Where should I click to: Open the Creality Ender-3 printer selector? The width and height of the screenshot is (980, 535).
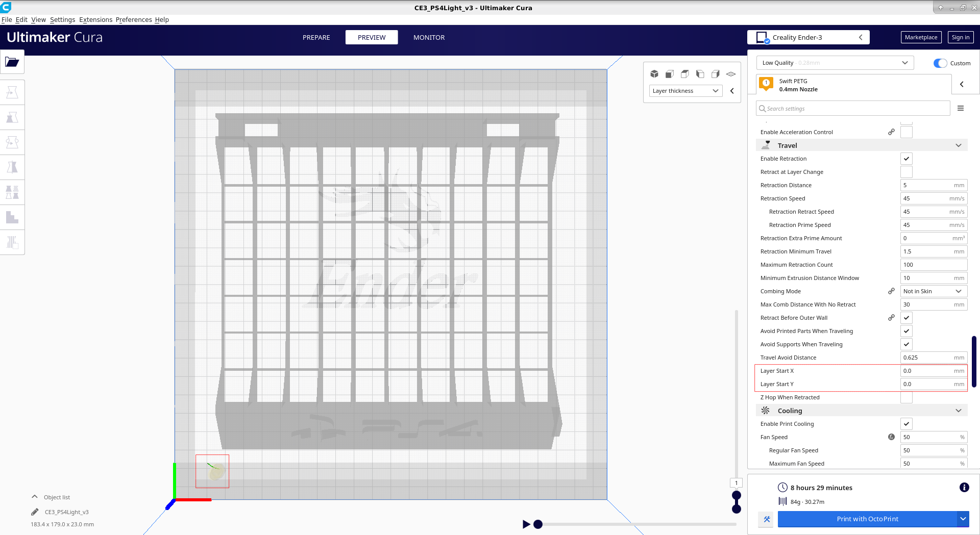pos(808,37)
